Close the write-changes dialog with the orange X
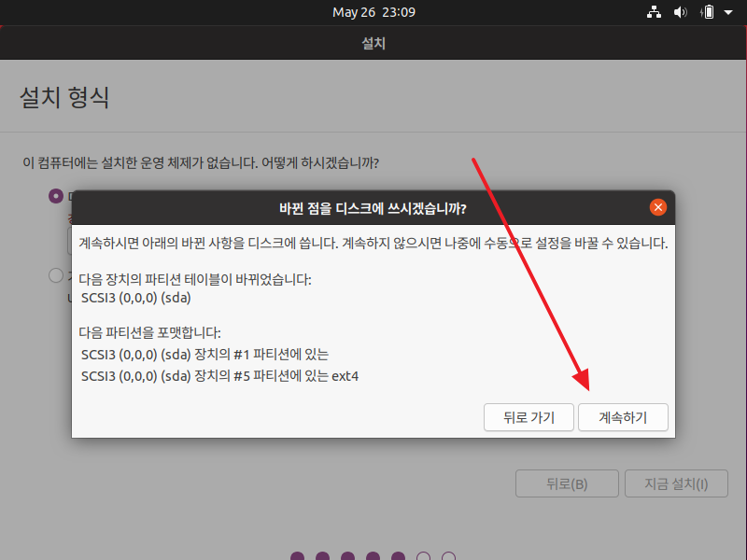The width and height of the screenshot is (747, 560). [x=658, y=207]
